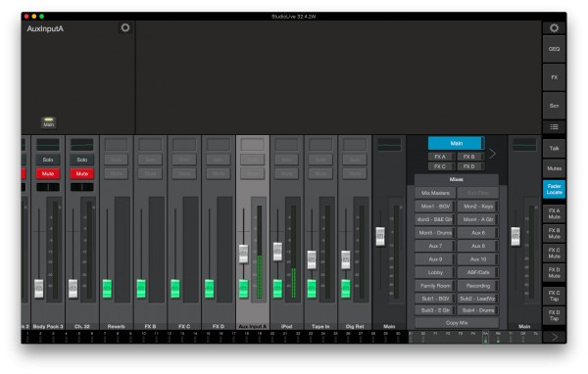The height and width of the screenshot is (374, 588).
Task: Select the FX B mix
Action: (x=471, y=157)
